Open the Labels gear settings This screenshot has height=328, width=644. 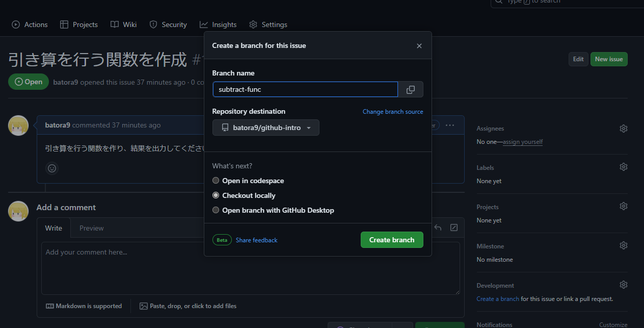pos(623,167)
